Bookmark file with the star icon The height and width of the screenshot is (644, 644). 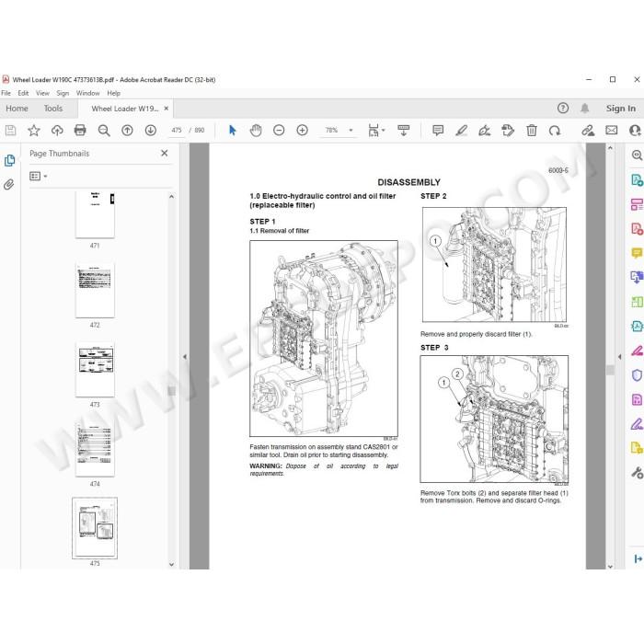tap(34, 131)
